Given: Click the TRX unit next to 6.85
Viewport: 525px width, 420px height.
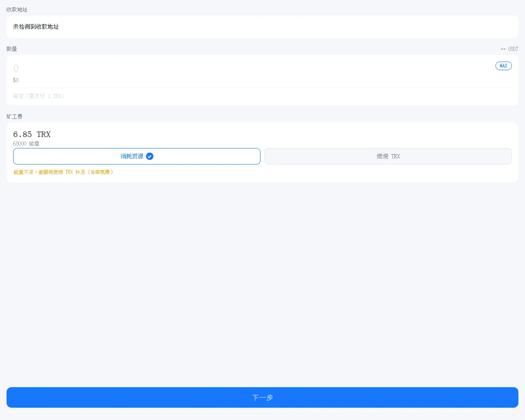Looking at the screenshot, I should pyautogui.click(x=43, y=135).
